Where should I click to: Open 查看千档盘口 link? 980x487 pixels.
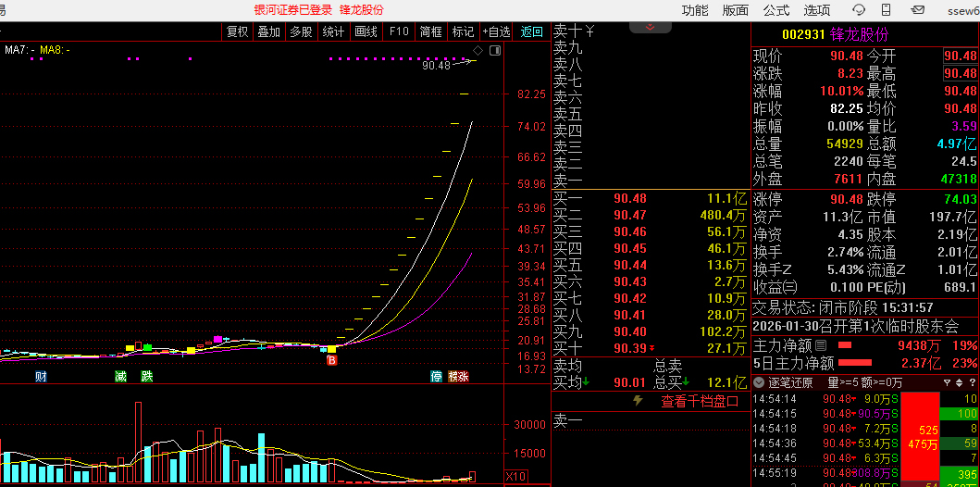pyautogui.click(x=700, y=401)
